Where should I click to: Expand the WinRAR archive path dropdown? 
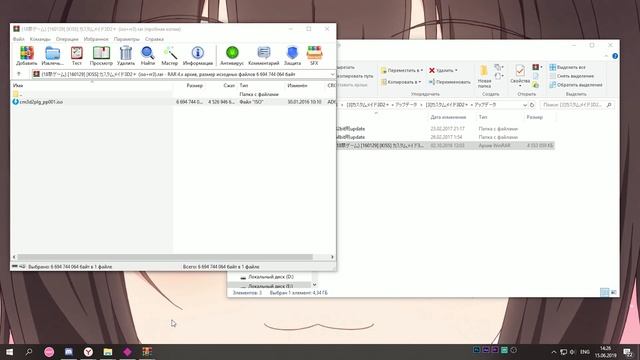[332, 74]
